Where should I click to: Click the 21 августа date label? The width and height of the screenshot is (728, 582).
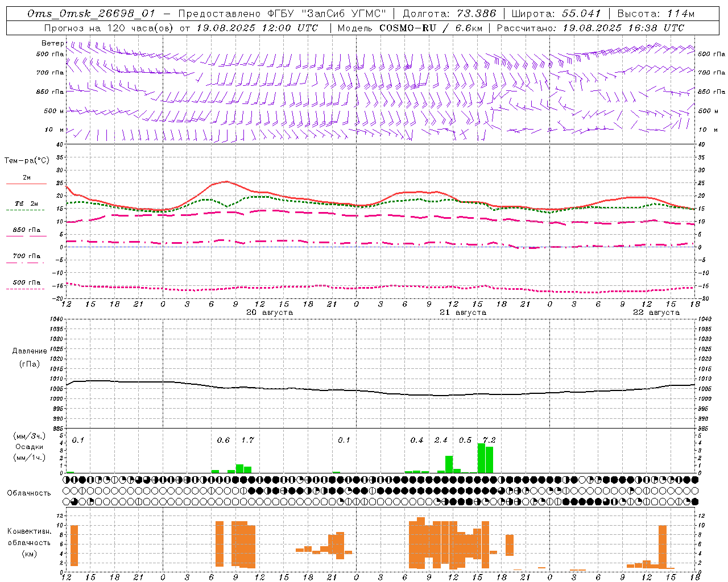point(463,313)
